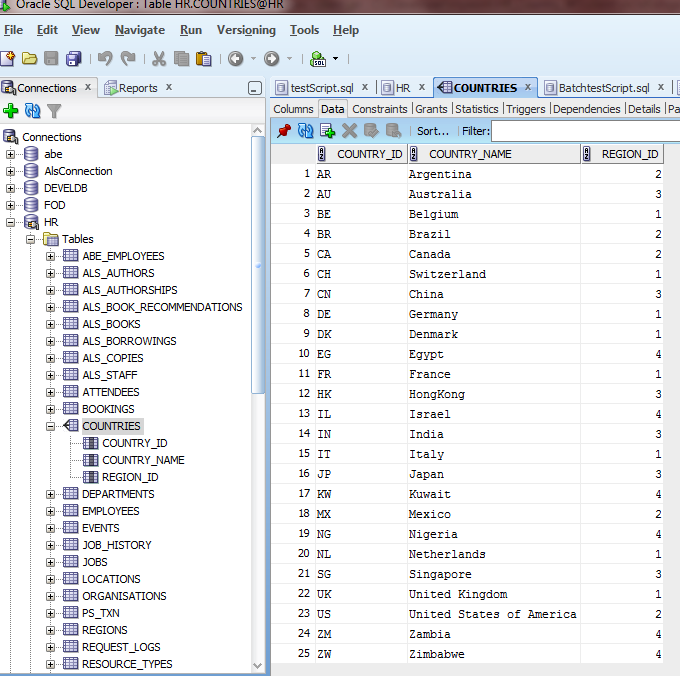Switch to the Constraints tab
This screenshot has width=680, height=676.
click(x=380, y=109)
